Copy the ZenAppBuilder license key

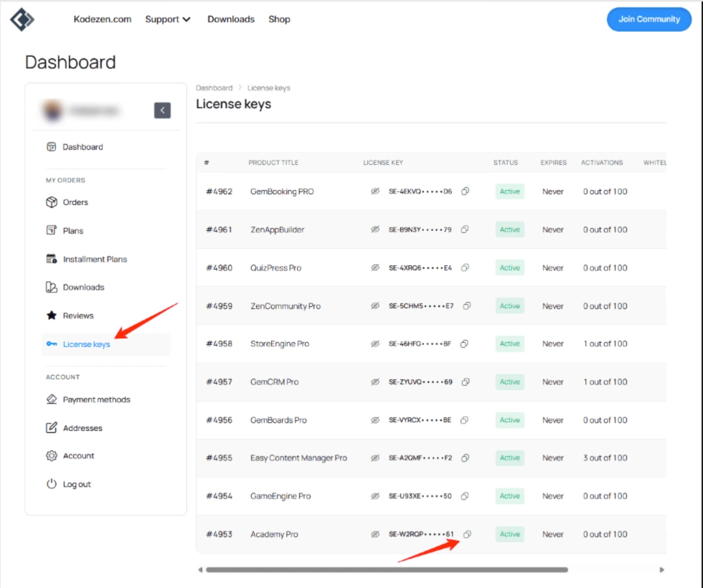click(x=465, y=229)
